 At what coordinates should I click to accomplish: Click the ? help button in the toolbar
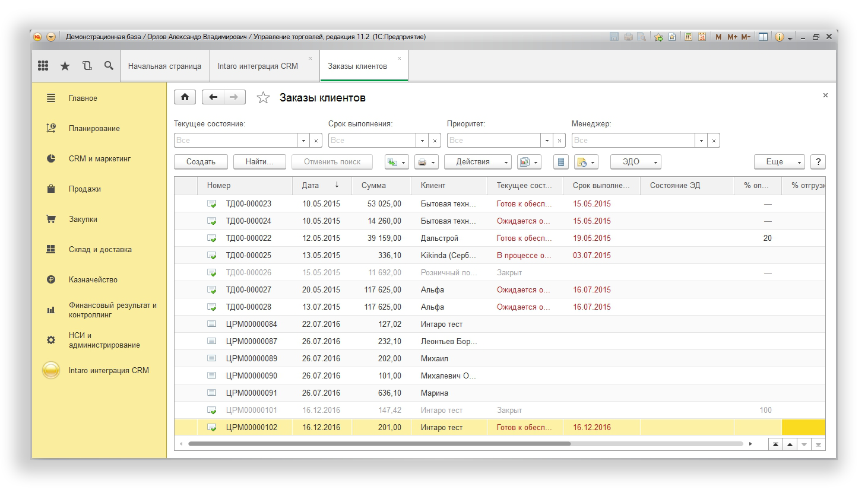818,162
